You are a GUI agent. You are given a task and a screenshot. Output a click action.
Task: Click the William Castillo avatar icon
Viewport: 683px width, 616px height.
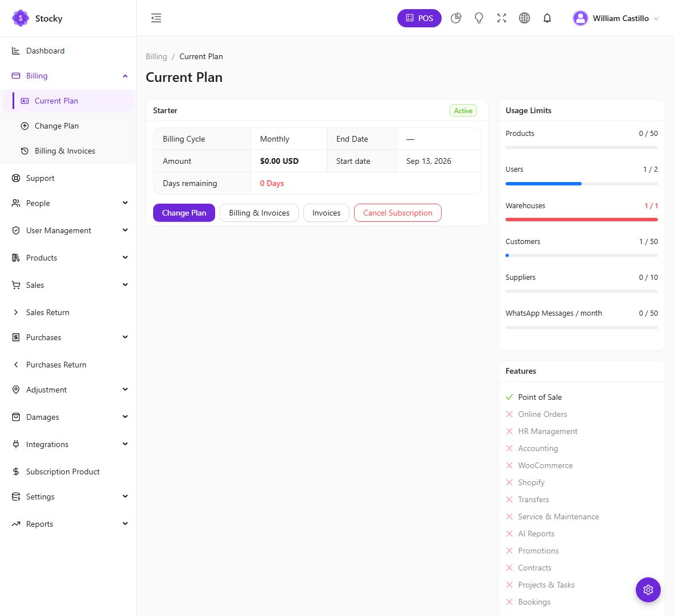(x=580, y=18)
